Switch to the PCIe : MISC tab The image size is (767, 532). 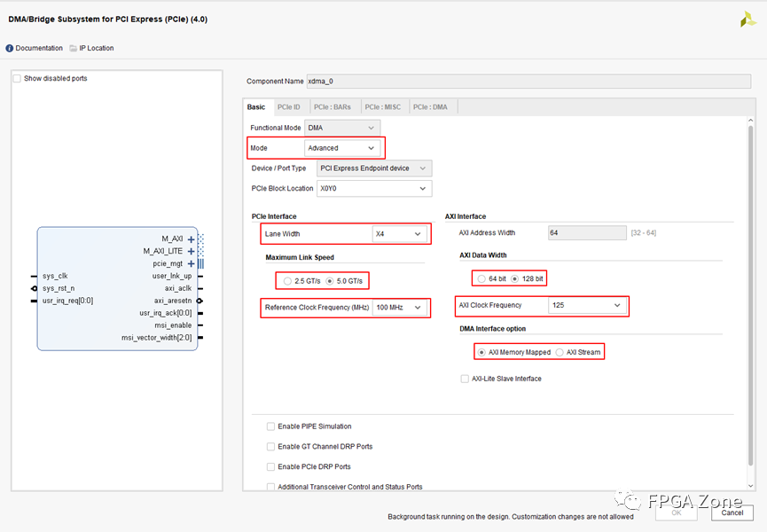coord(382,107)
